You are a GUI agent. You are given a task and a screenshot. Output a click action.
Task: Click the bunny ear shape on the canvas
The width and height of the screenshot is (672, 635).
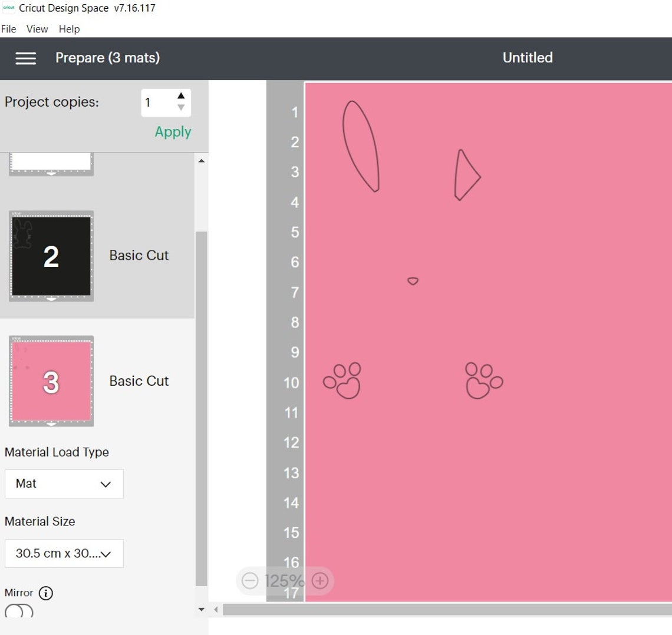pyautogui.click(x=360, y=146)
